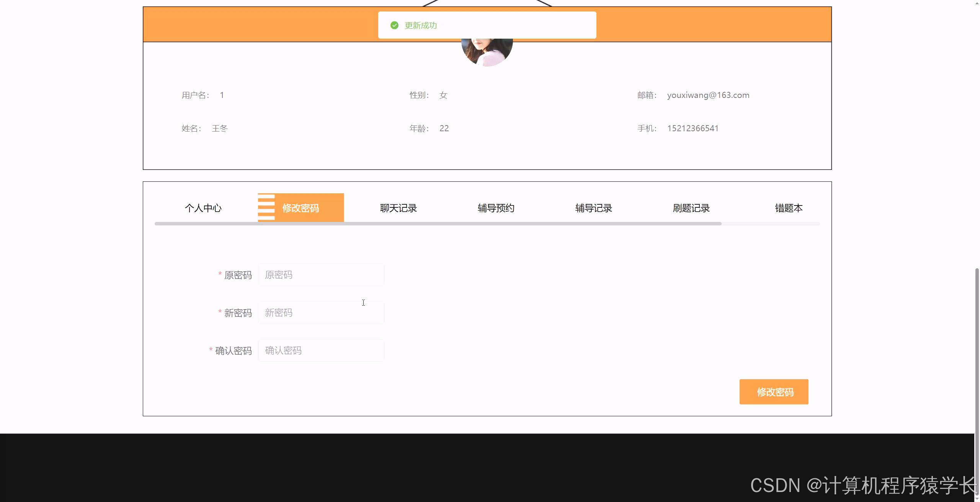Viewport: 980px width, 502px height.
Task: Open the 聊天记录 tab
Action: (x=398, y=208)
